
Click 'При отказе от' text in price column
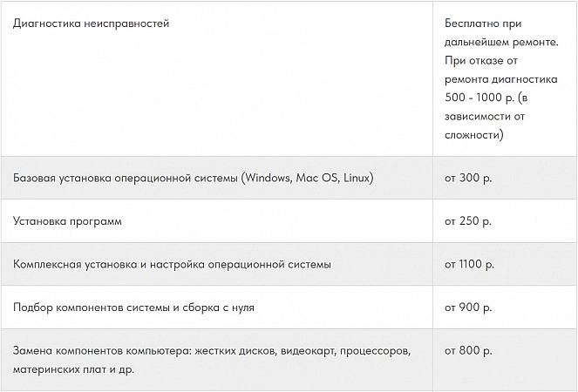click(481, 60)
